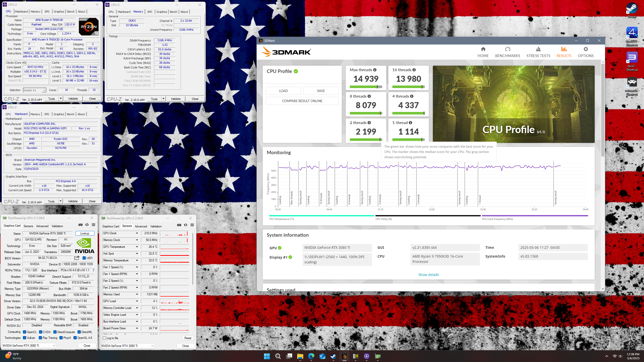Click the BIOS share/export icon in GPU-Z
Image resolution: width=644 pixels, height=362 pixels.
[x=77, y=258]
